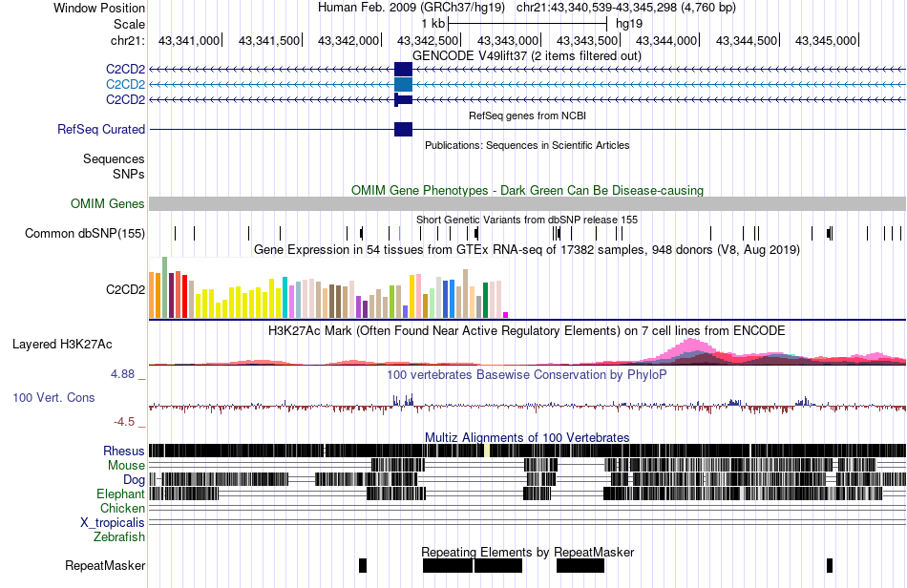Click the 1 kb scale bar

pos(528,24)
